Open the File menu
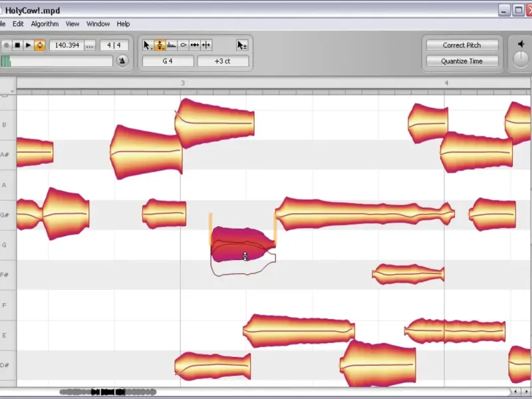The width and height of the screenshot is (532, 399). 3,24
